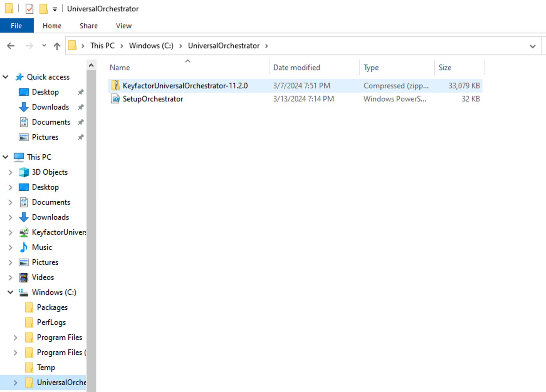Click Windows (C:) in breadcrumb path

[151, 46]
